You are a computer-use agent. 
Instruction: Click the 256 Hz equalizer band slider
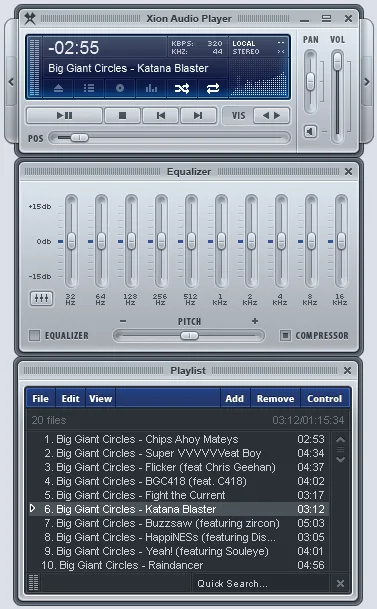tap(161, 241)
